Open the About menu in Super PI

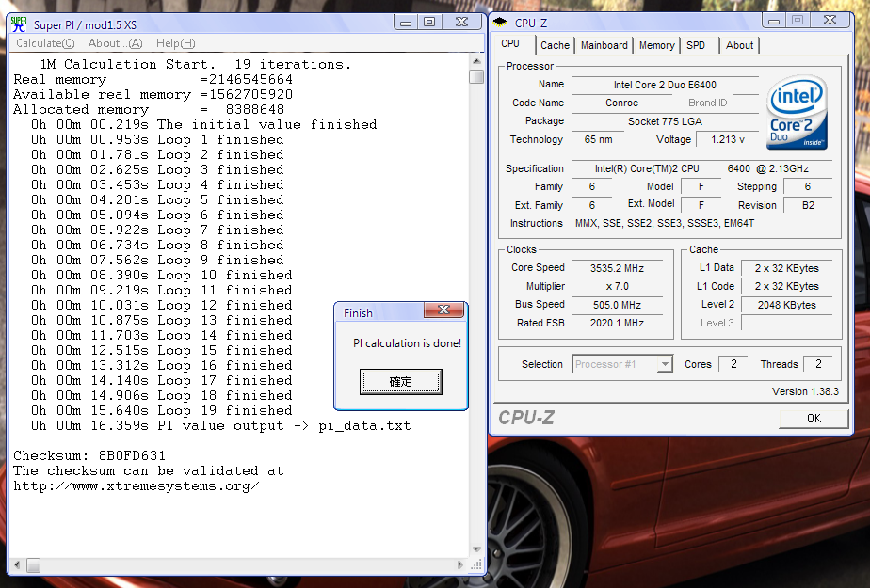(x=116, y=43)
